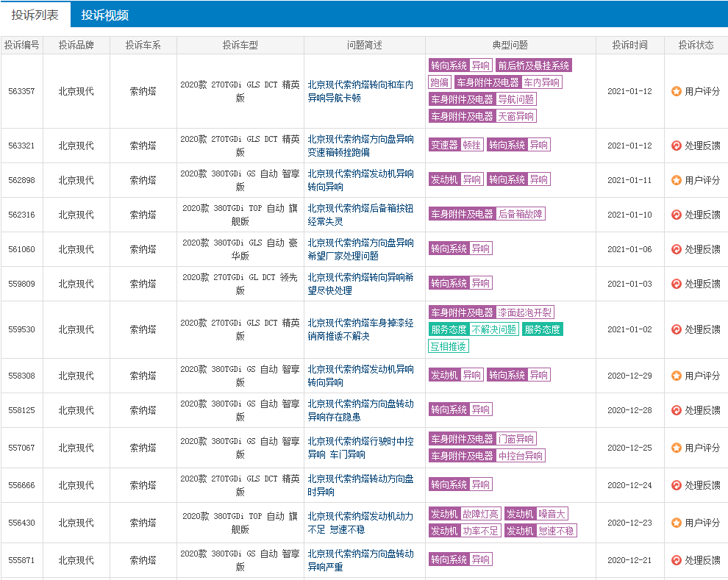The width and height of the screenshot is (728, 580).
Task: Click the 处理反馈 icon in row 562316
Action: 677,215
